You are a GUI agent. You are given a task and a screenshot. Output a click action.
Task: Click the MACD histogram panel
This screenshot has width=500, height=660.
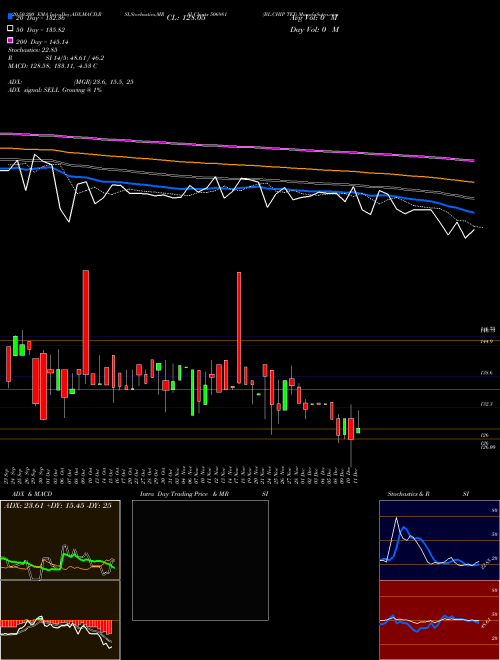pos(60,620)
